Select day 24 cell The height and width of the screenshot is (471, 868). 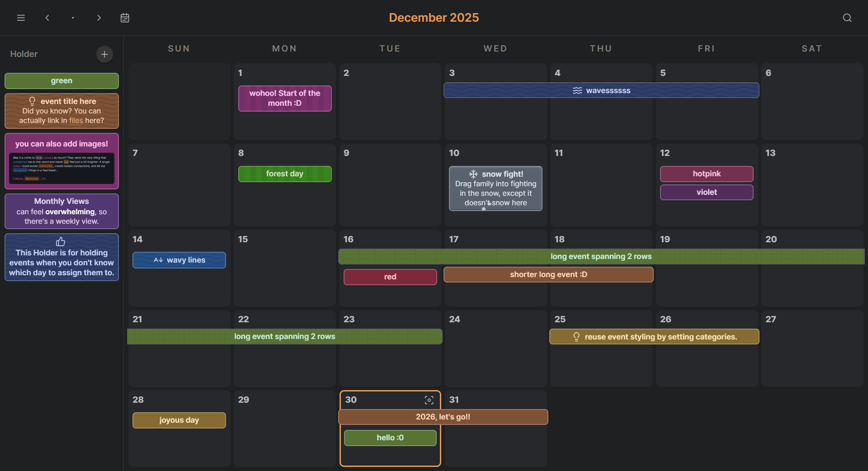pyautogui.click(x=495, y=349)
